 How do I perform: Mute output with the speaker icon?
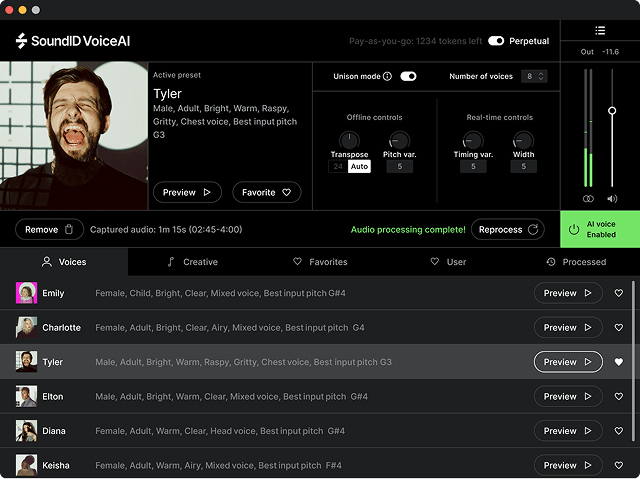pos(612,198)
